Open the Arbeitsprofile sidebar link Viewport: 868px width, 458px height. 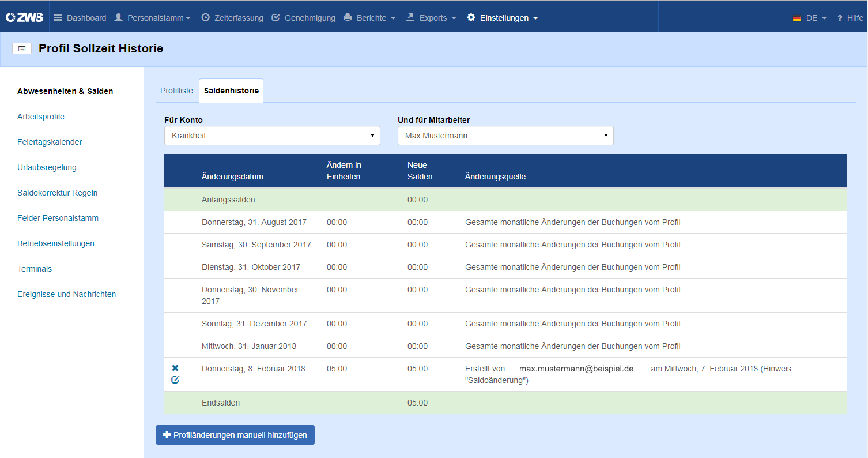click(x=41, y=117)
